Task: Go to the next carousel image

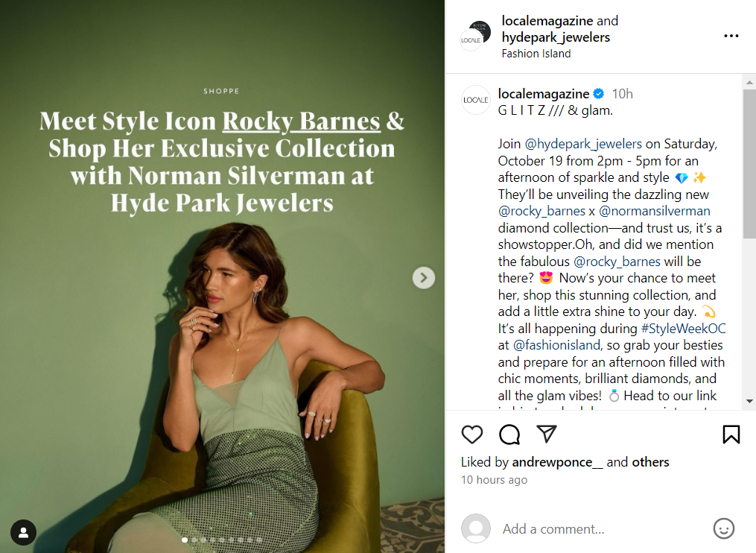Action: point(424,278)
